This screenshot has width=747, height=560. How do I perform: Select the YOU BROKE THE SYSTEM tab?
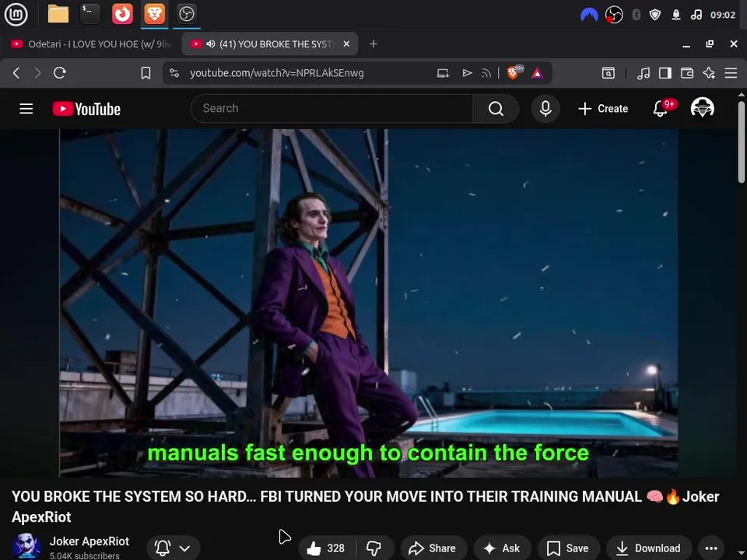click(x=269, y=44)
